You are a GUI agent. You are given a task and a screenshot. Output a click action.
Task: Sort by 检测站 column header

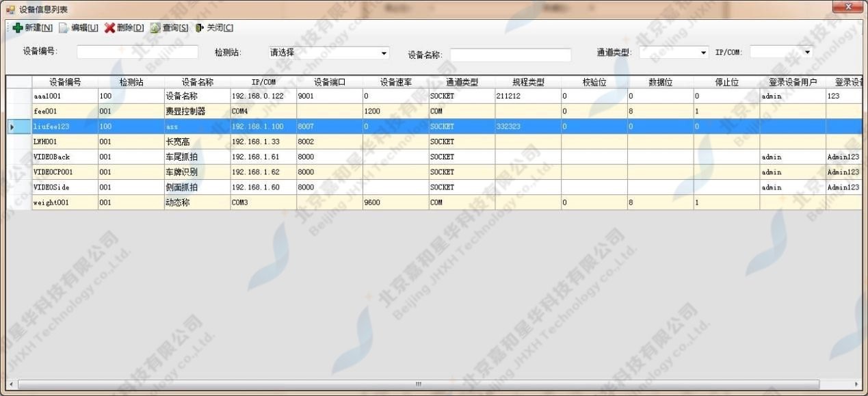coord(131,82)
